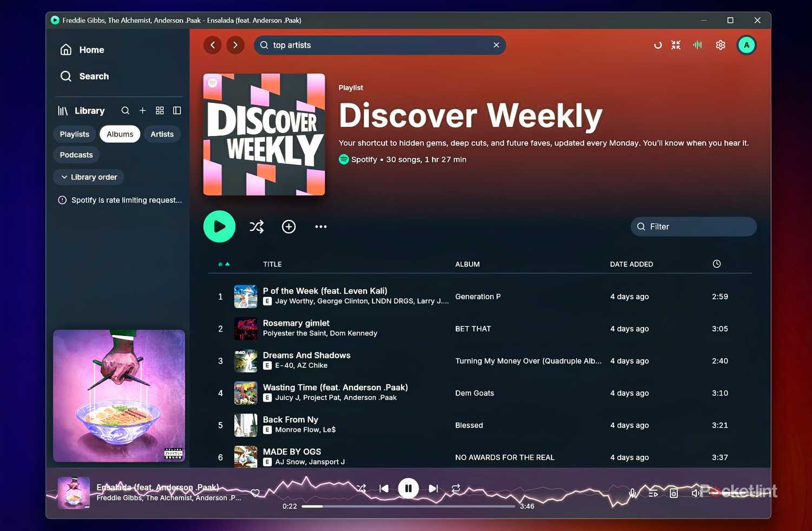Navigate back with left arrow button

click(213, 45)
